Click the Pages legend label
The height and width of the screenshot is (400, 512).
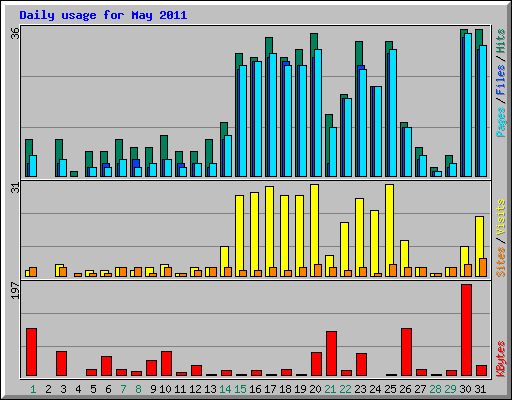point(501,122)
